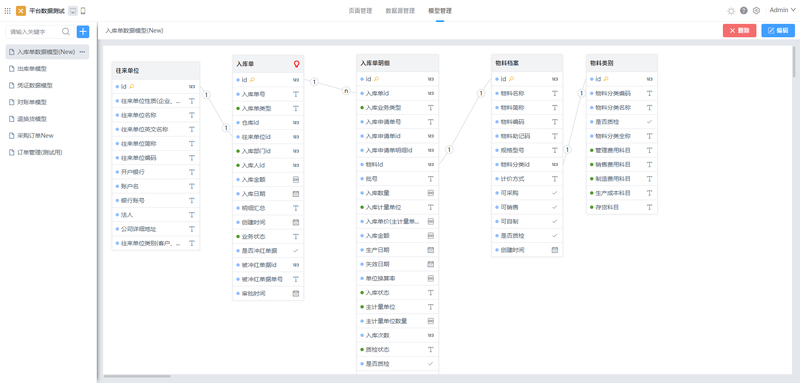The width and height of the screenshot is (800, 383).
Task: Click the horizontal scrollbar at canvas bottom
Action: (x=137, y=377)
